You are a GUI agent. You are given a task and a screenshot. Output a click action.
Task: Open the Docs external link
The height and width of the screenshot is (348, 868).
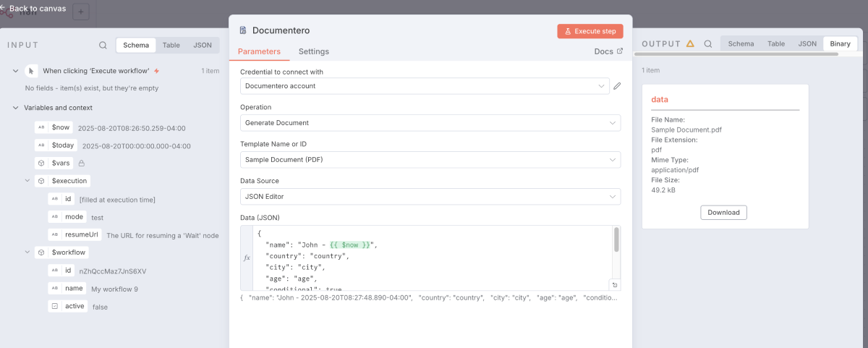[x=608, y=51]
